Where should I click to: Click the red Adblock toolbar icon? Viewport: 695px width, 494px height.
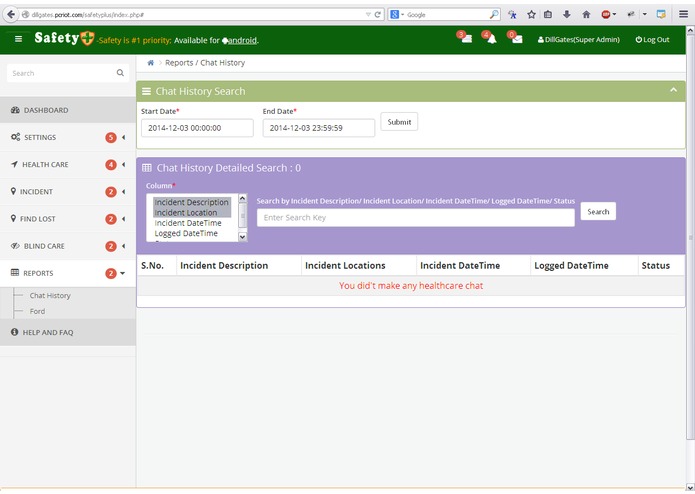(x=605, y=15)
